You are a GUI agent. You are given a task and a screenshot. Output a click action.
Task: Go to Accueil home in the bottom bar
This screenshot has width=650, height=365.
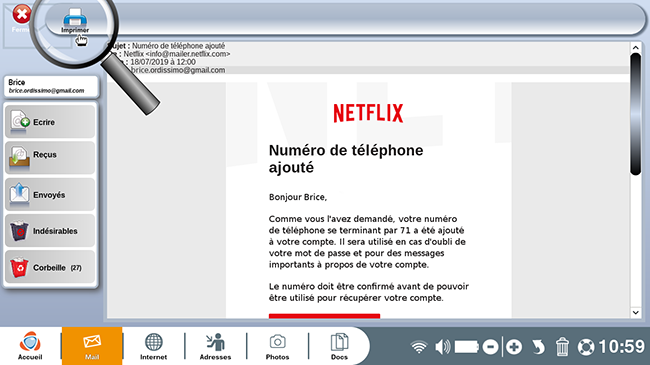30,346
